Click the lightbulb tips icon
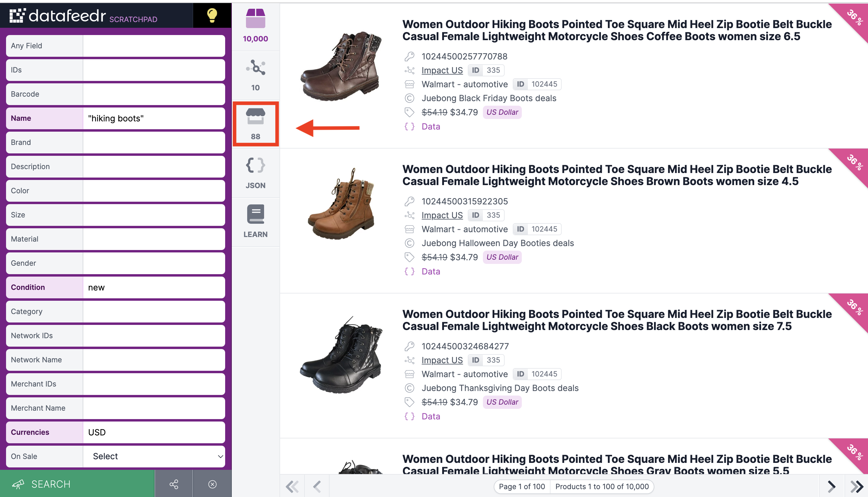This screenshot has height=497, width=868. (x=212, y=15)
